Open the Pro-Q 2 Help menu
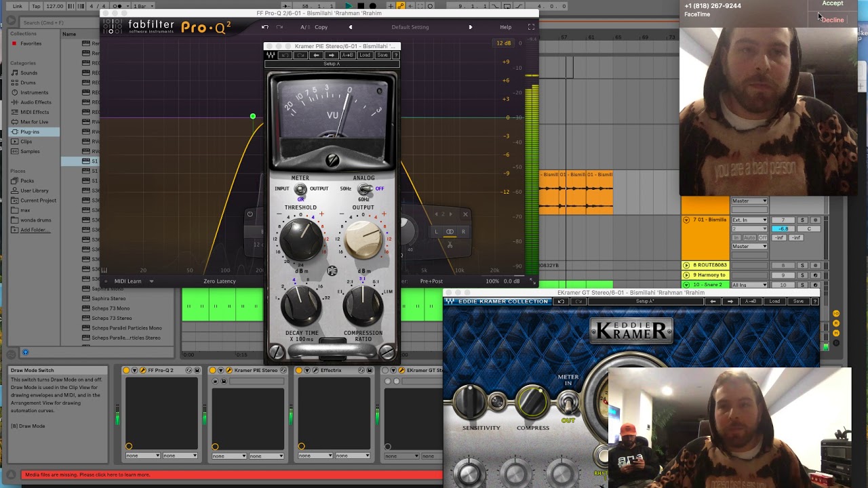 [506, 27]
